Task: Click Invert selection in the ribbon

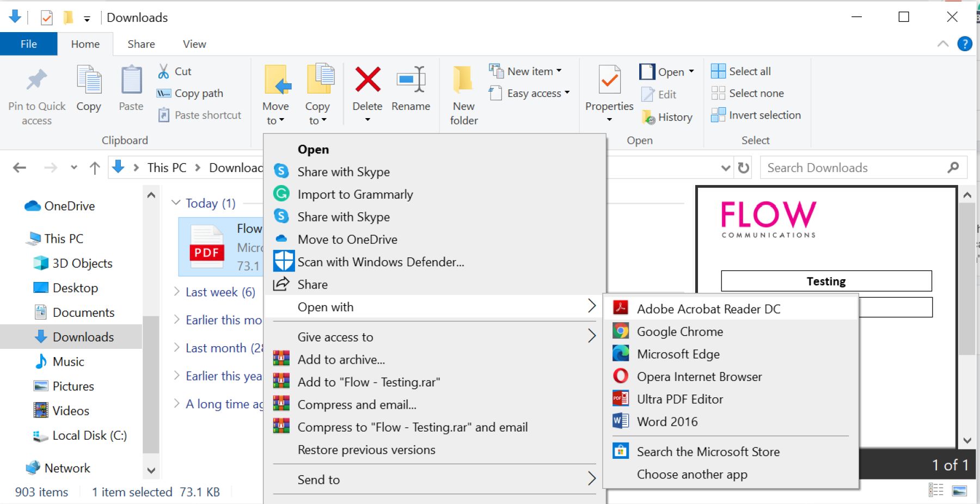Action: pyautogui.click(x=756, y=115)
